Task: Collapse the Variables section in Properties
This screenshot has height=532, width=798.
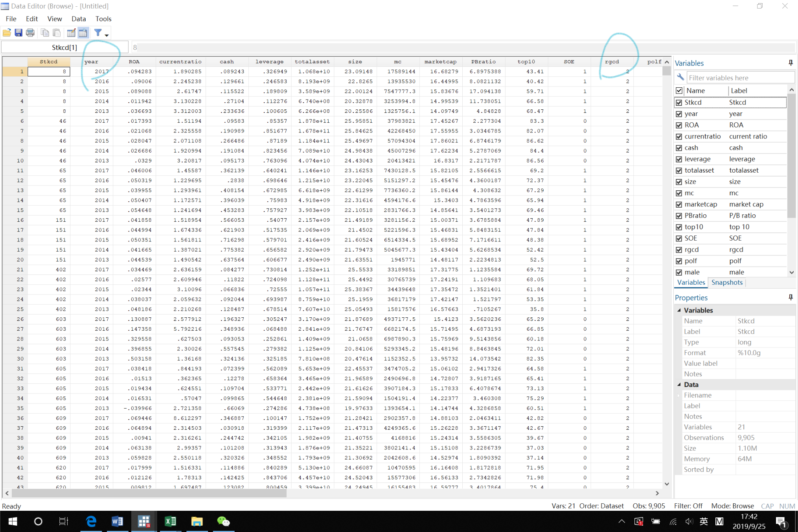Action: [x=679, y=310]
